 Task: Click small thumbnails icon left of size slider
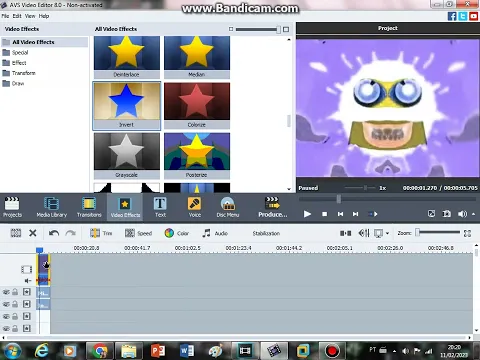coord(231,29)
